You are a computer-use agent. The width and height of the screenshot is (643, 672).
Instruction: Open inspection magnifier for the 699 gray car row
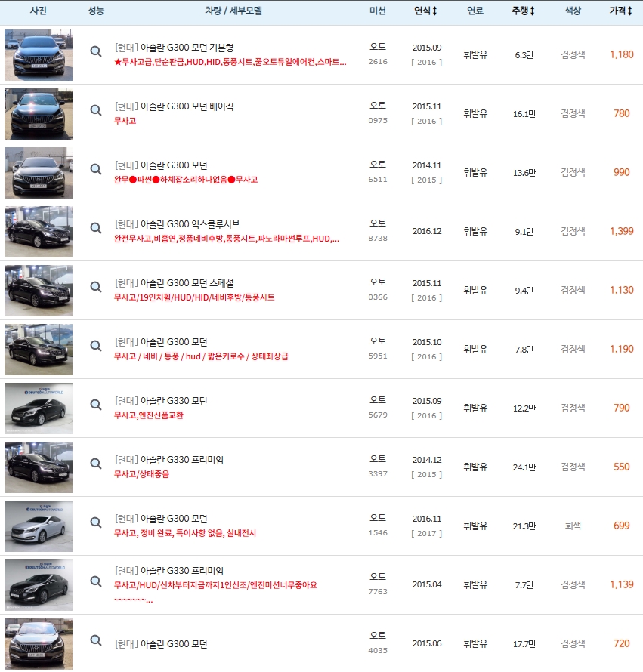click(x=96, y=522)
